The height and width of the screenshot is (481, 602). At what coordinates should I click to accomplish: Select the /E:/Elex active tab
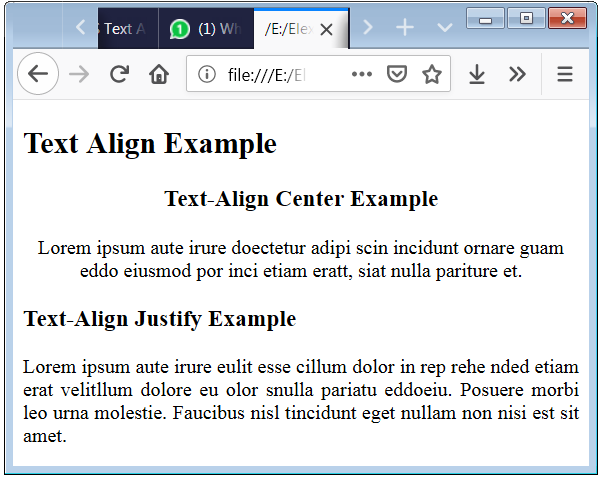pyautogui.click(x=301, y=29)
